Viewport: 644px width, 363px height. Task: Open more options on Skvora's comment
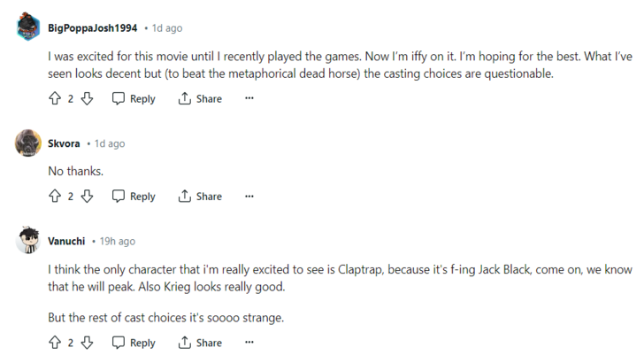249,197
